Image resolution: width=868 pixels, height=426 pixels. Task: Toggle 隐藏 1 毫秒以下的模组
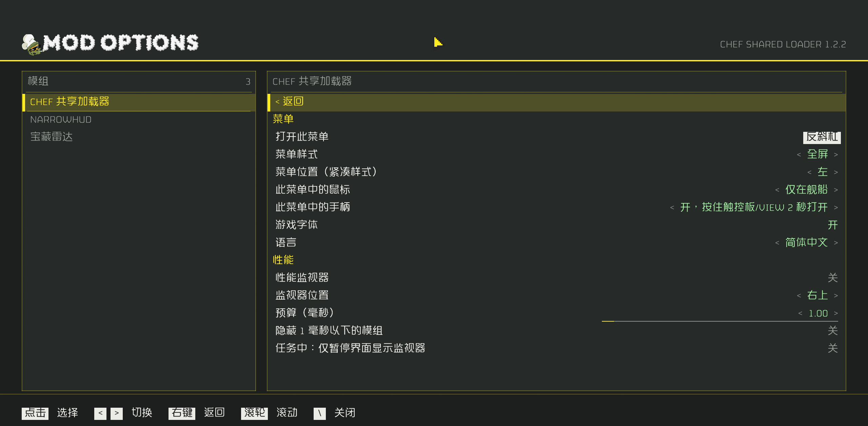click(x=832, y=330)
